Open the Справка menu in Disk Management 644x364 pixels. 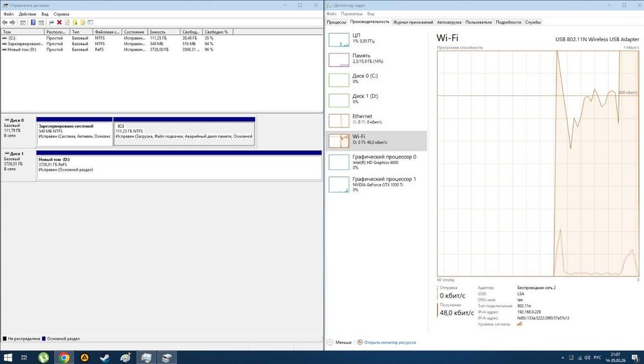pyautogui.click(x=61, y=14)
